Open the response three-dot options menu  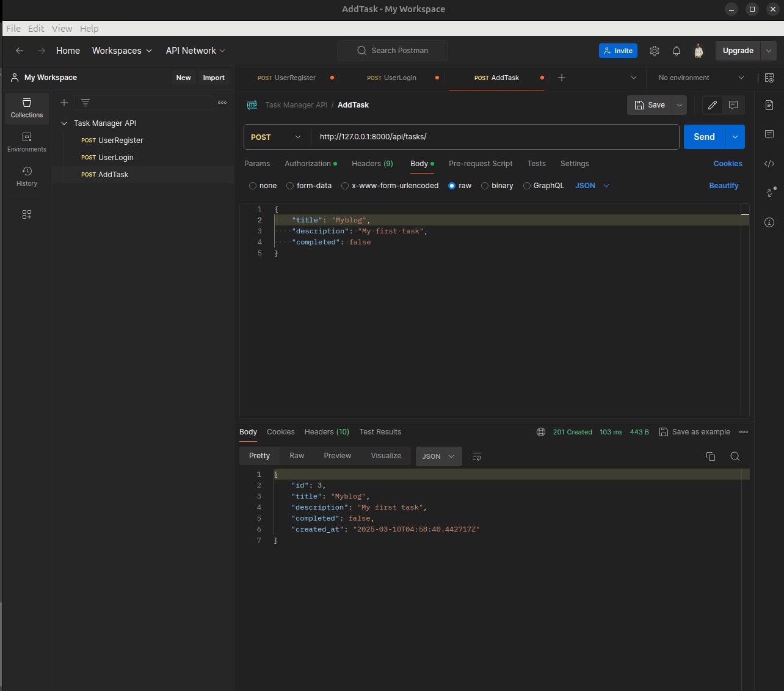coord(744,432)
